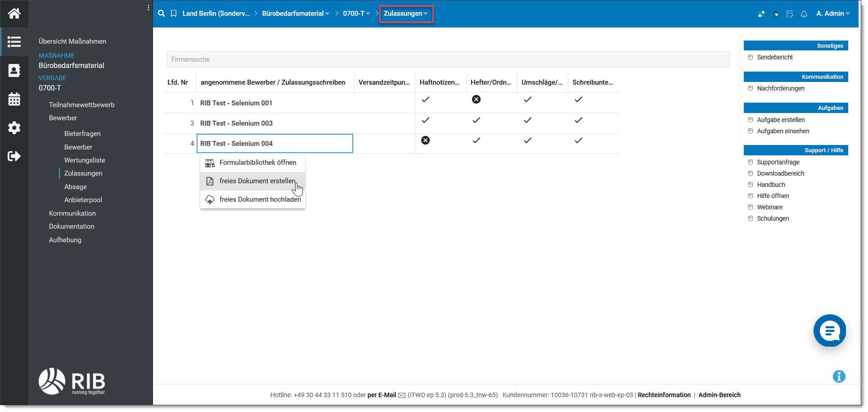The image size is (868, 412).
Task: Open the Sendebericht link
Action: pos(774,57)
